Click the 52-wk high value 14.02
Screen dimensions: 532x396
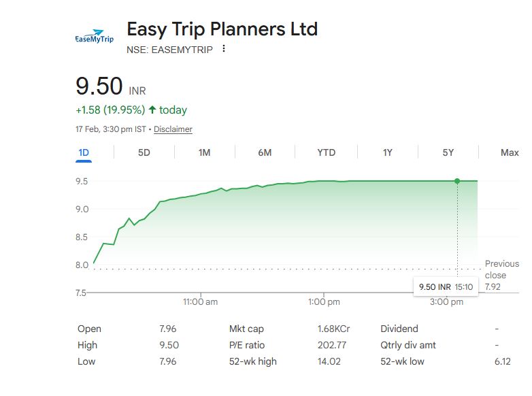pos(329,361)
